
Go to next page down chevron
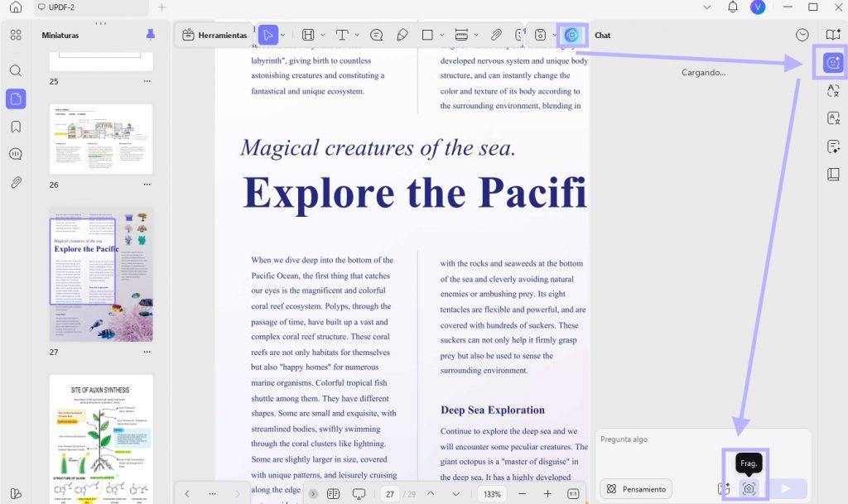tap(455, 494)
